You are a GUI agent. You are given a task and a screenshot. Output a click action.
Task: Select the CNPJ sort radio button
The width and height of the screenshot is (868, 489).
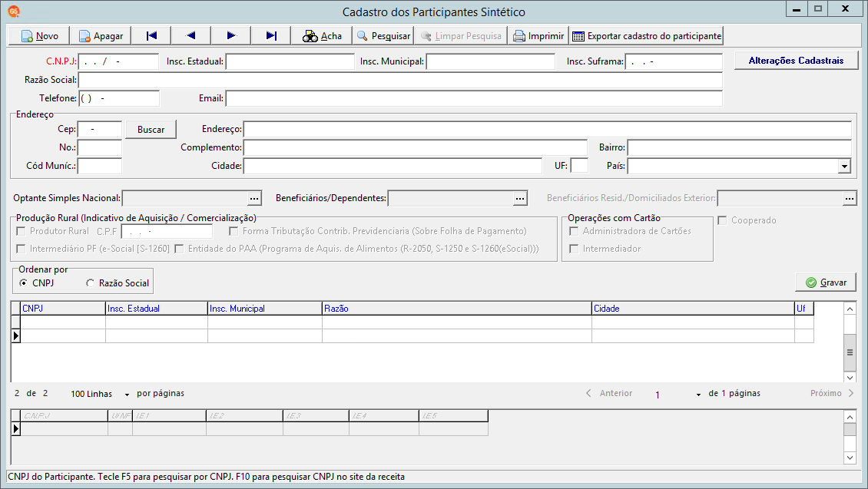coord(24,282)
